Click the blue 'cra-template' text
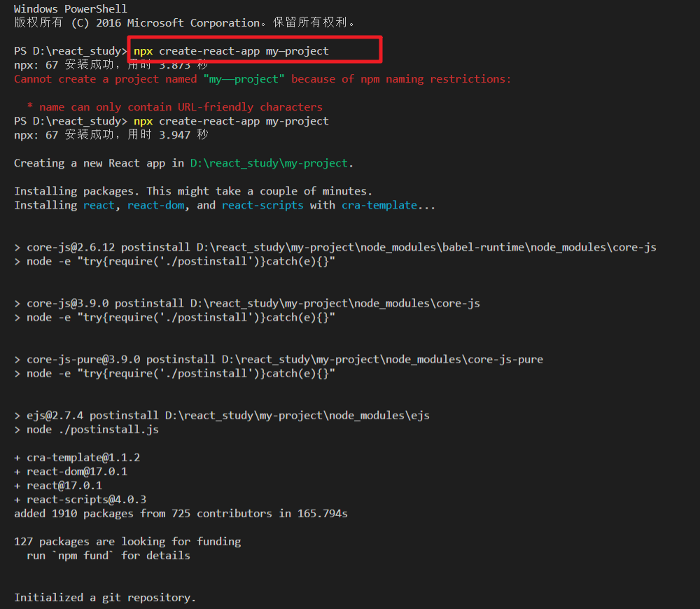This screenshot has width=700, height=609. click(x=379, y=205)
